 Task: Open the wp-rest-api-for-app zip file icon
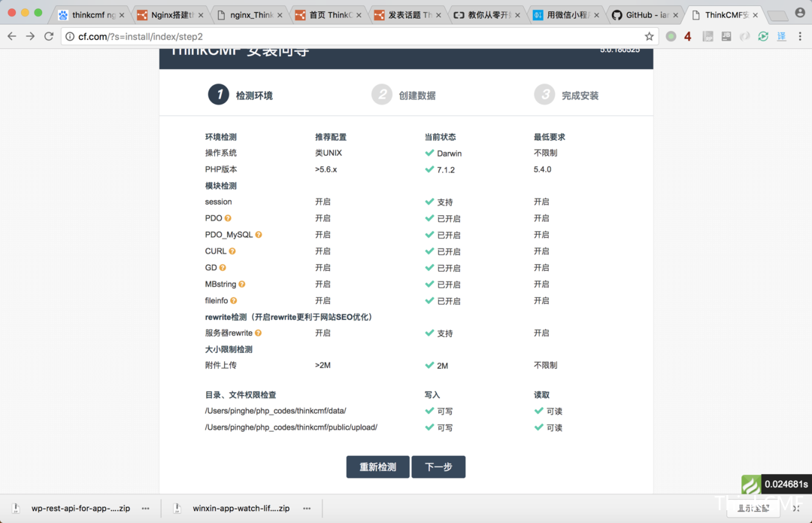[x=16, y=509]
